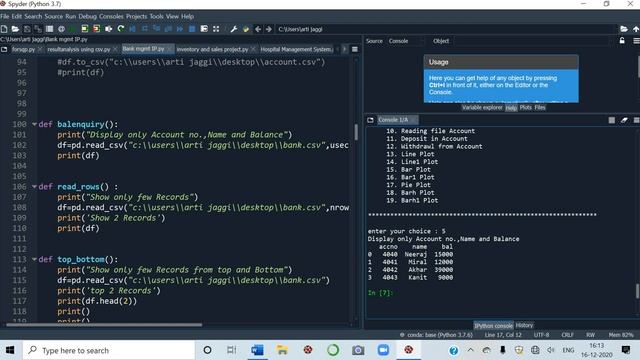
Task: Click the editor vertical scrollbar handle
Action: (356, 132)
